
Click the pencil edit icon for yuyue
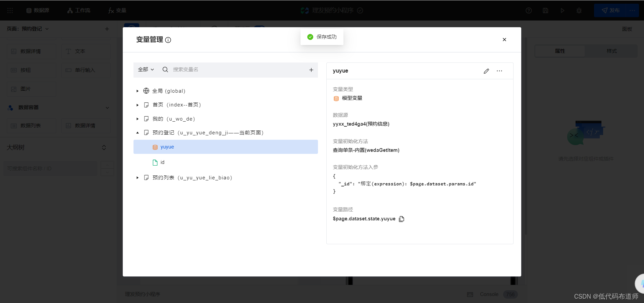pos(486,71)
